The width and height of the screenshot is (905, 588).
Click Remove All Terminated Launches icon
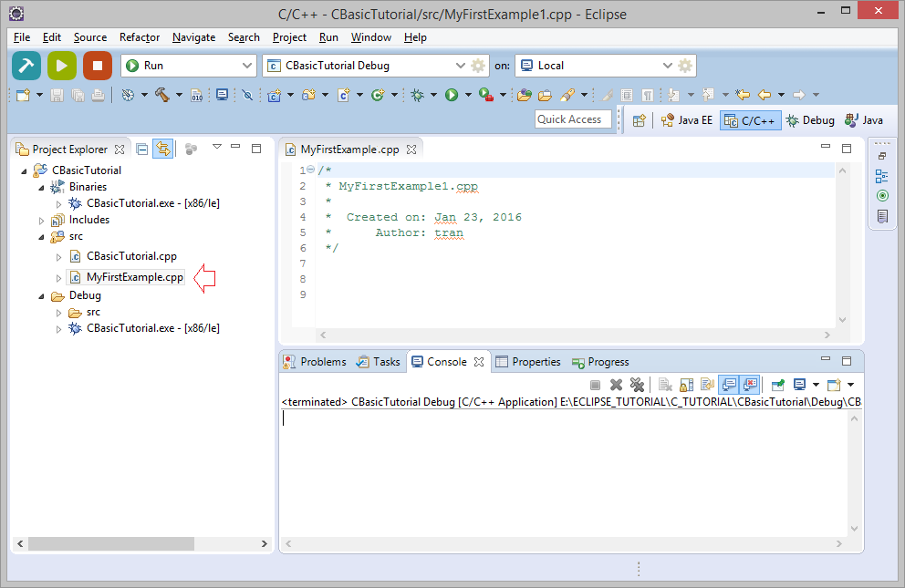(637, 385)
